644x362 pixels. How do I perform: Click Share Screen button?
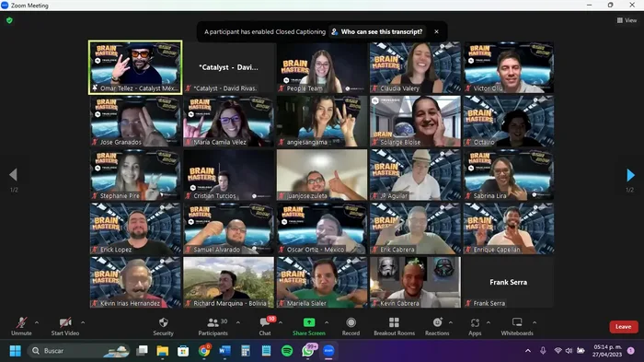pyautogui.click(x=309, y=327)
